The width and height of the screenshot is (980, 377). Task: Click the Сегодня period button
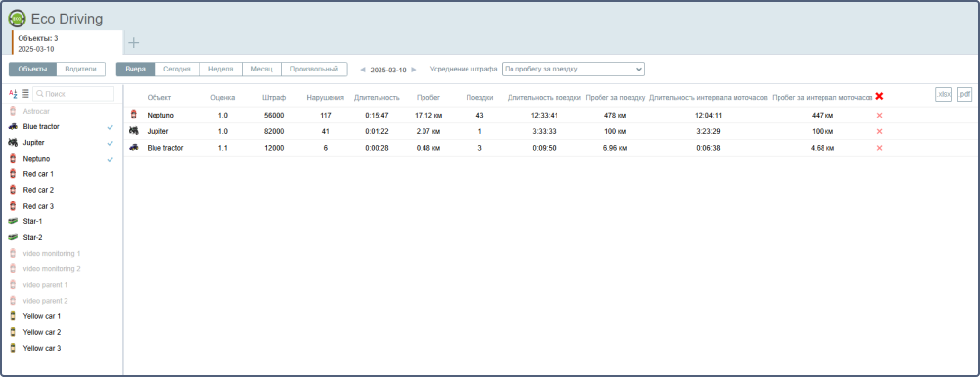tap(177, 69)
